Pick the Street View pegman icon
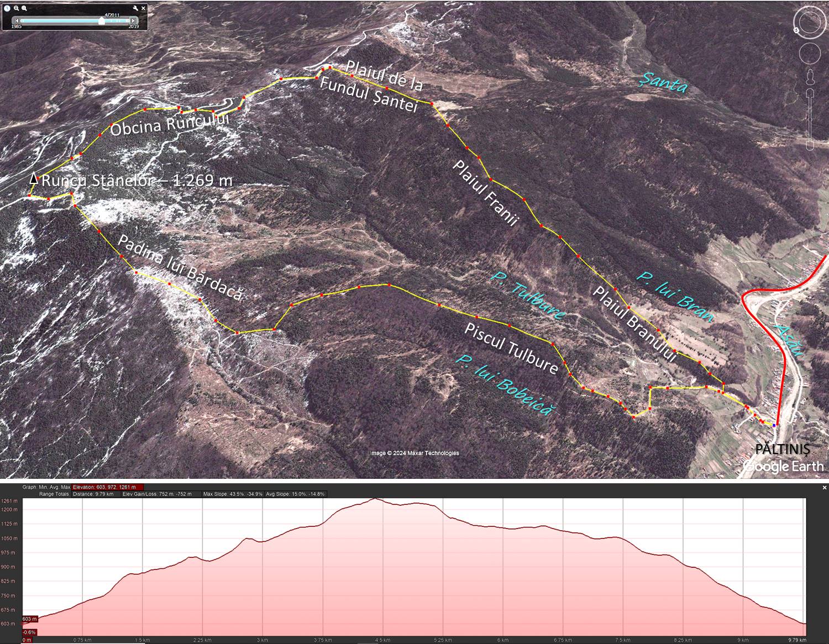Viewport: 829px width, 644px height. click(x=810, y=76)
